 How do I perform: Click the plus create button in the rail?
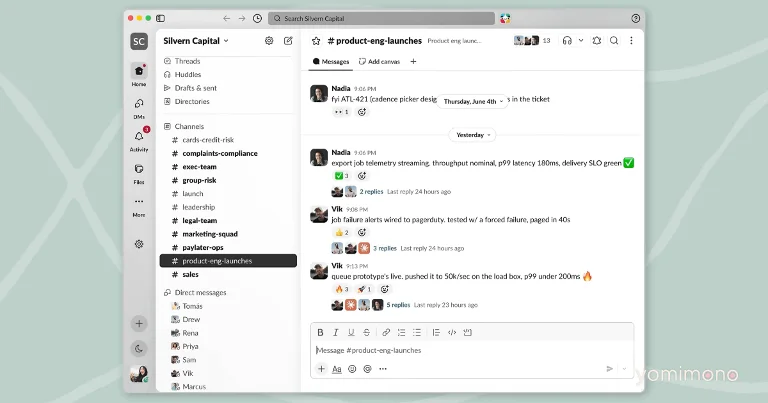click(x=139, y=323)
